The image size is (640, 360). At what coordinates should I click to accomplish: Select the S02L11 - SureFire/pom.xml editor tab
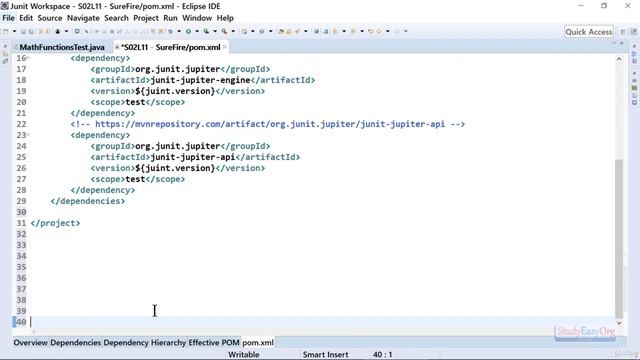(171, 47)
